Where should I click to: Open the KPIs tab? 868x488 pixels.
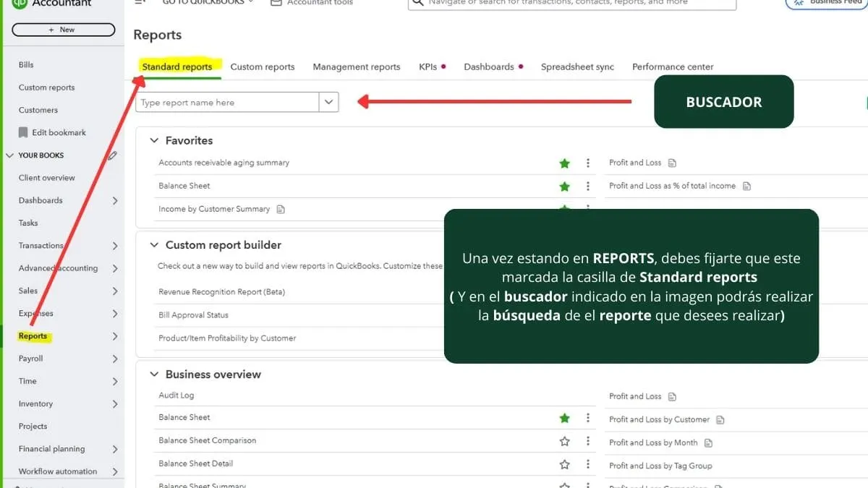click(x=428, y=67)
